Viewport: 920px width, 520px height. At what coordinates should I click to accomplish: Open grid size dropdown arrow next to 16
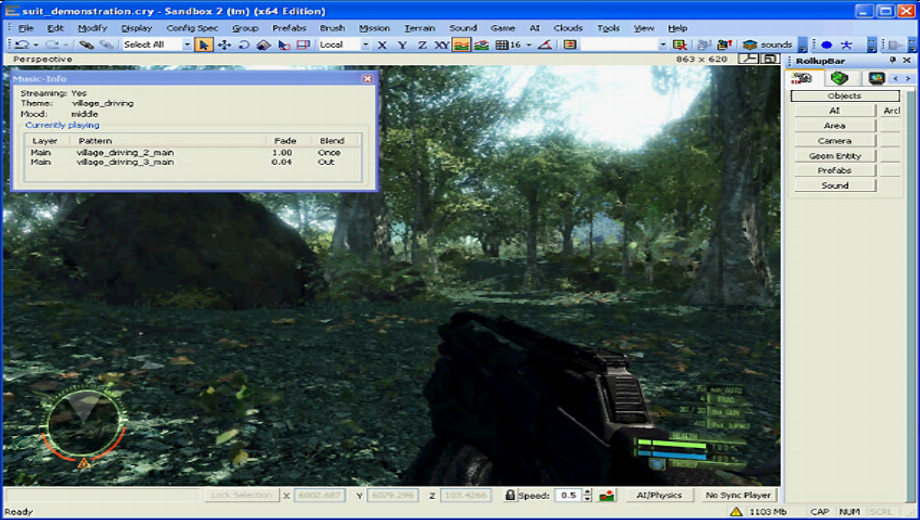529,45
